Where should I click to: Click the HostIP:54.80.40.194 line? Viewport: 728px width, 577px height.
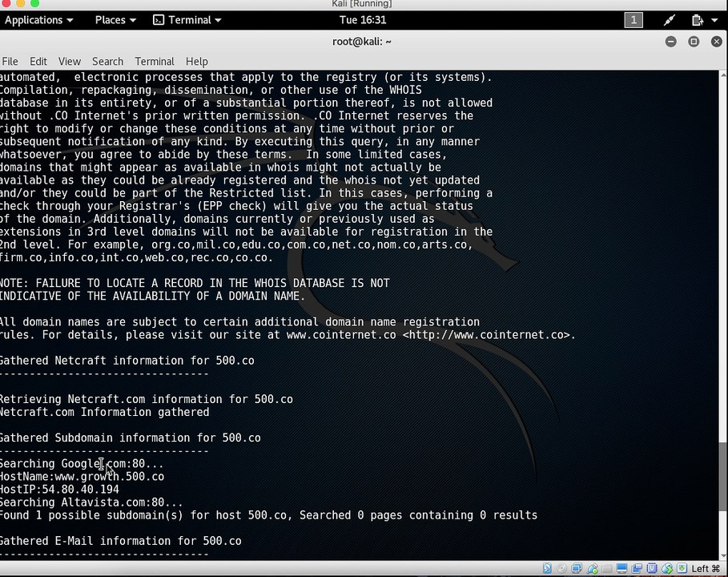(x=59, y=490)
